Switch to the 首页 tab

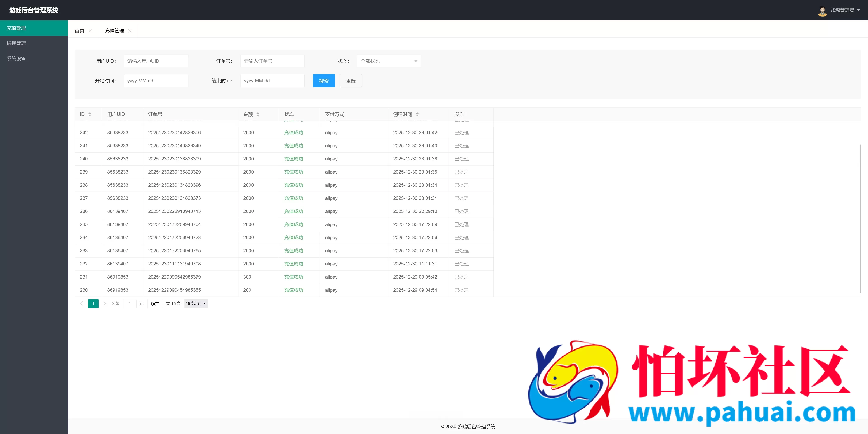pyautogui.click(x=80, y=31)
